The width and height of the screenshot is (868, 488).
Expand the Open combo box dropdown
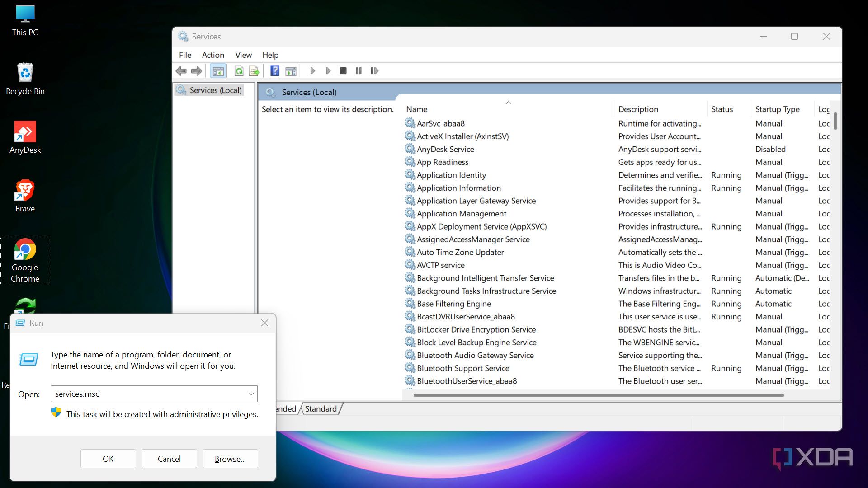point(251,394)
